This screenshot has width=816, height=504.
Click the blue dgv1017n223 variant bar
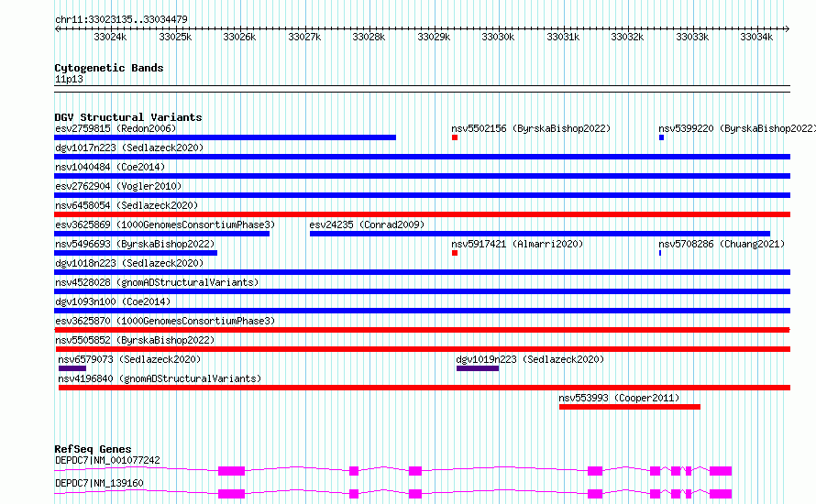pyautogui.click(x=422, y=157)
